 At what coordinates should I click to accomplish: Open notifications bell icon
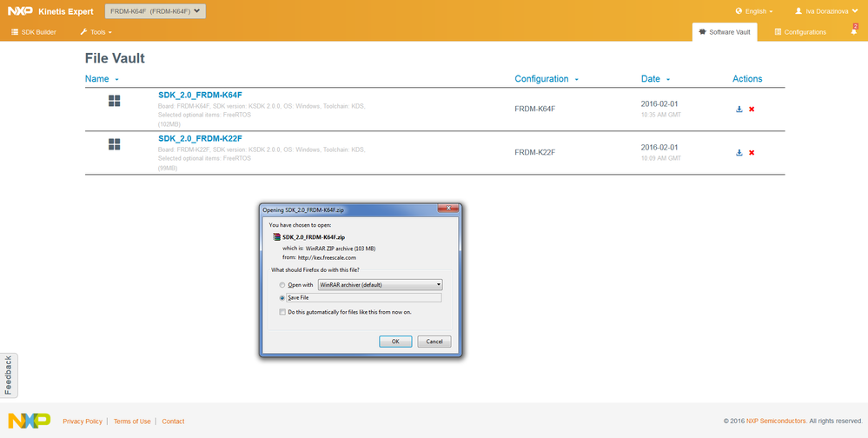tap(853, 31)
